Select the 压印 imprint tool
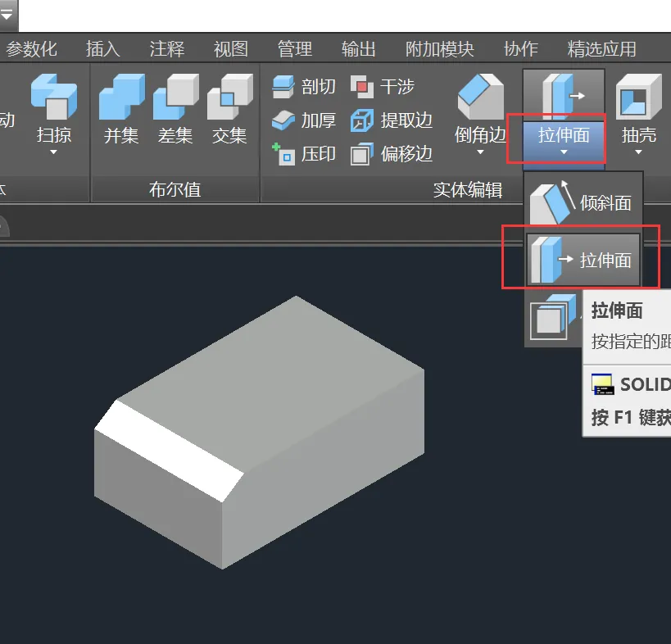 coord(304,153)
